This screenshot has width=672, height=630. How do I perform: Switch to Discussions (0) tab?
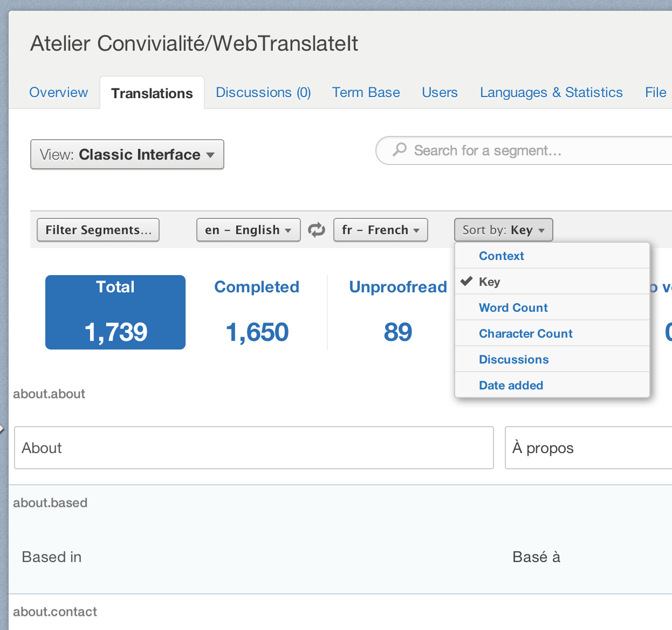[x=263, y=92]
